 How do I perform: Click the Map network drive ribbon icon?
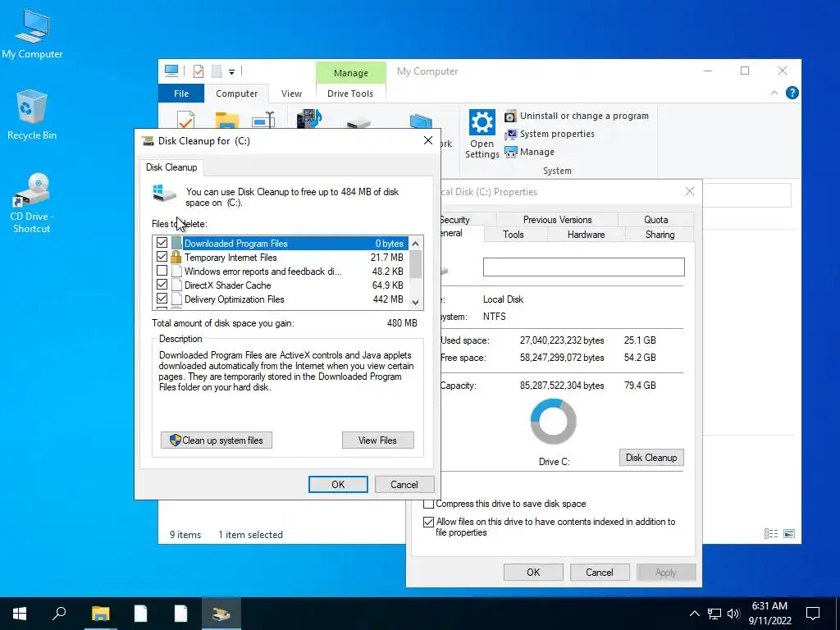[x=358, y=123]
